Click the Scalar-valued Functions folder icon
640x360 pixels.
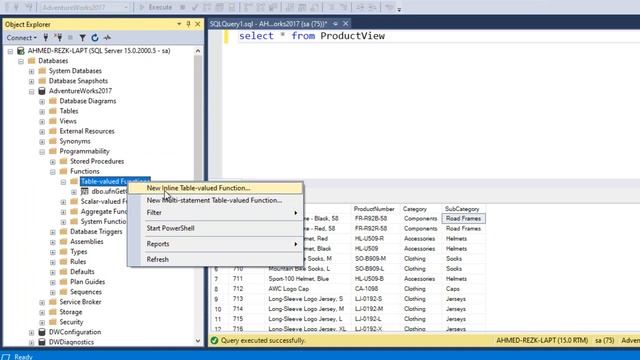pos(74,201)
